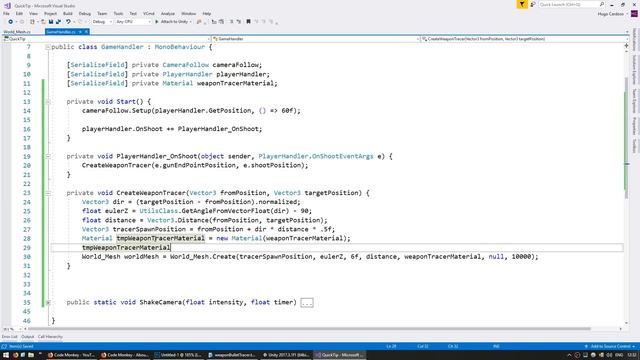
Task: Click the feedback icon beside Quick Launch
Action: pos(533,4)
